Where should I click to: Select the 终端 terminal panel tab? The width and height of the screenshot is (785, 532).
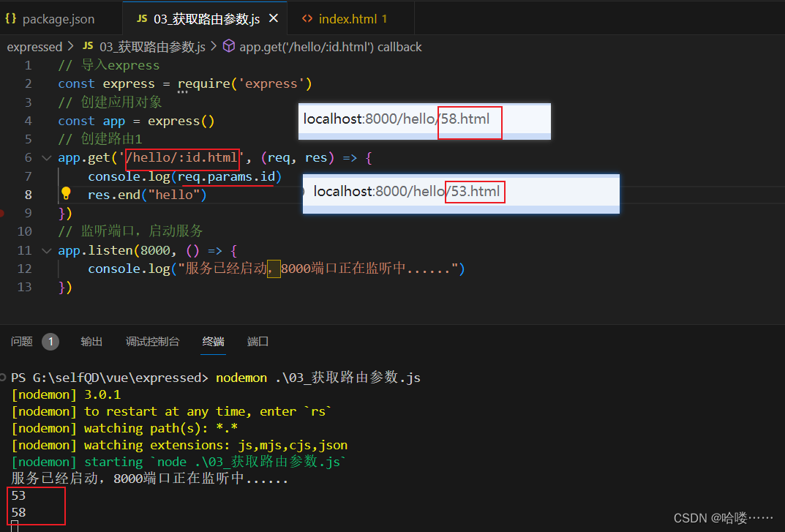pos(214,342)
